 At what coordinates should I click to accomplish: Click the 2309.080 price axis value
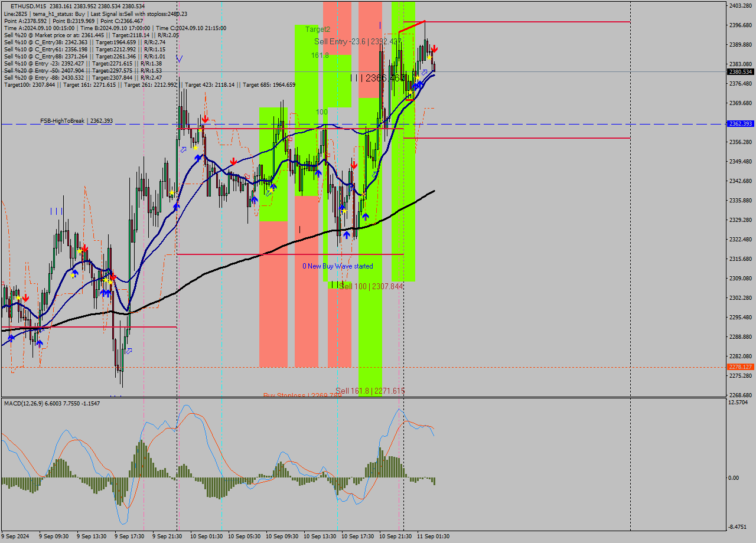(x=741, y=279)
